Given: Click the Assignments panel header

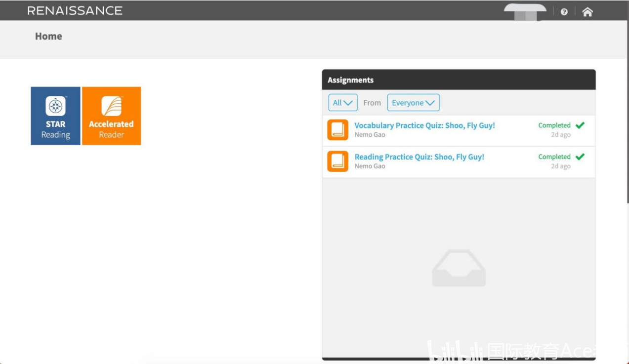Looking at the screenshot, I should click(x=459, y=80).
